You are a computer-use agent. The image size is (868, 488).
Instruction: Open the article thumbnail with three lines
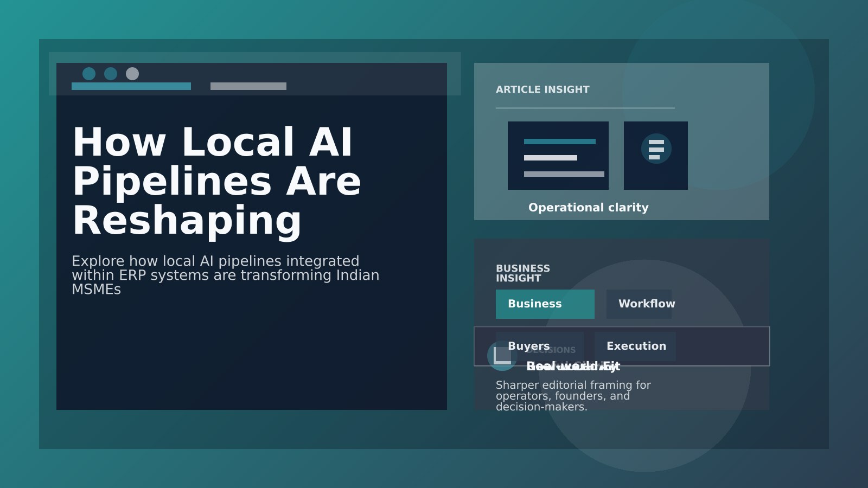[x=558, y=156]
